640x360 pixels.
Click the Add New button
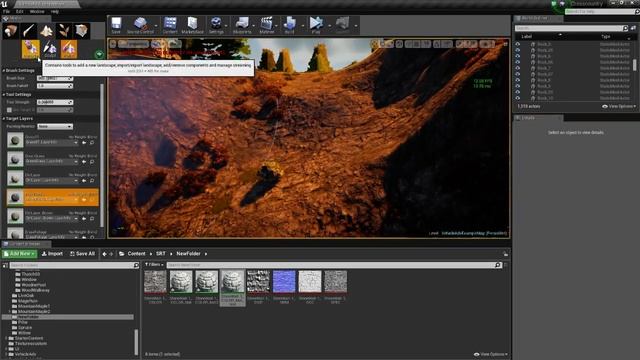tap(19, 254)
